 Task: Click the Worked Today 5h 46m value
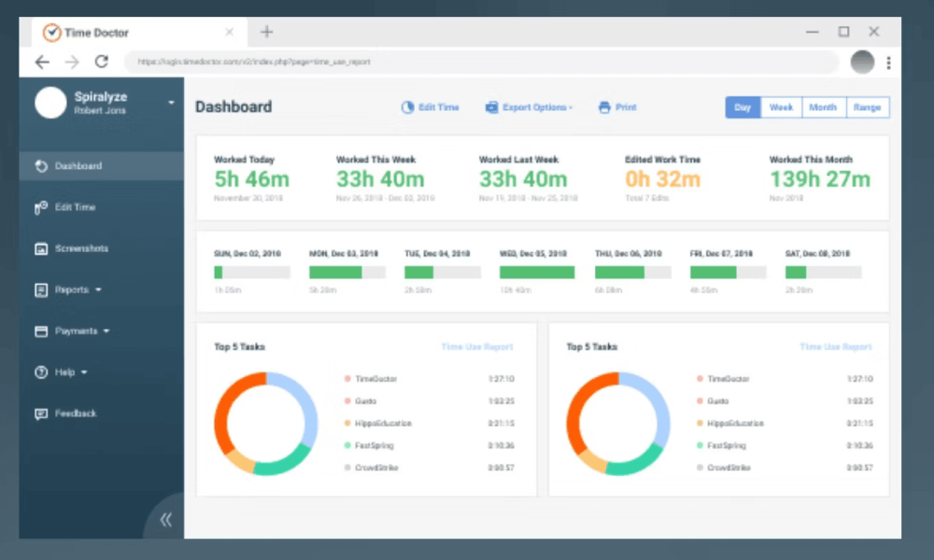click(x=252, y=178)
